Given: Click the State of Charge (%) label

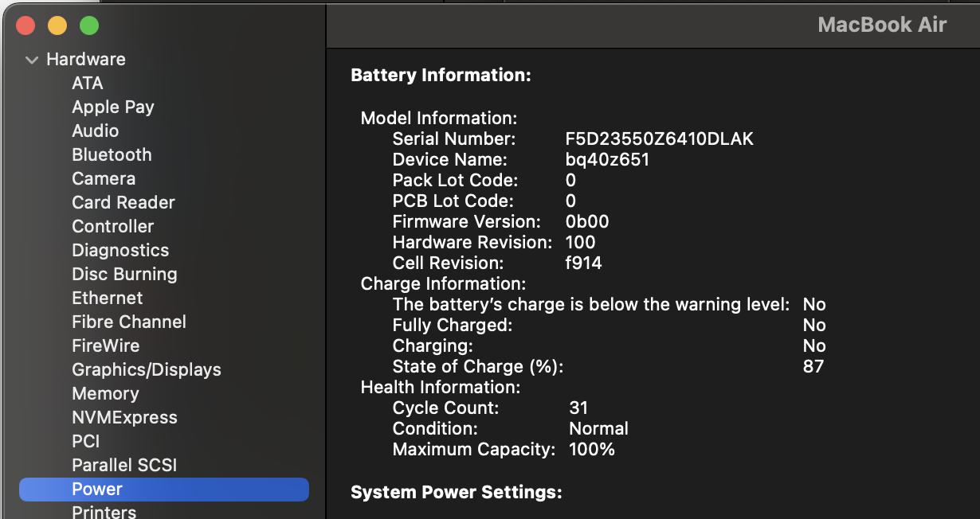Looking at the screenshot, I should (478, 366).
